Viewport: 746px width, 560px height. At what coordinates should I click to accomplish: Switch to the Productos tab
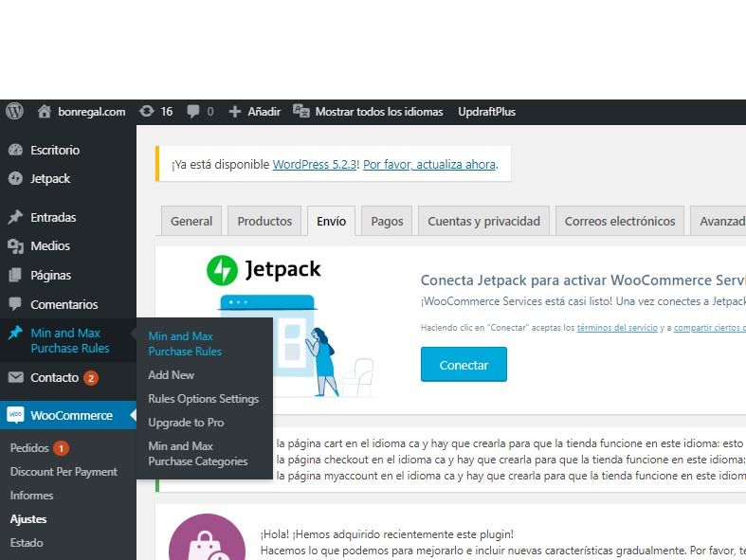(x=264, y=221)
